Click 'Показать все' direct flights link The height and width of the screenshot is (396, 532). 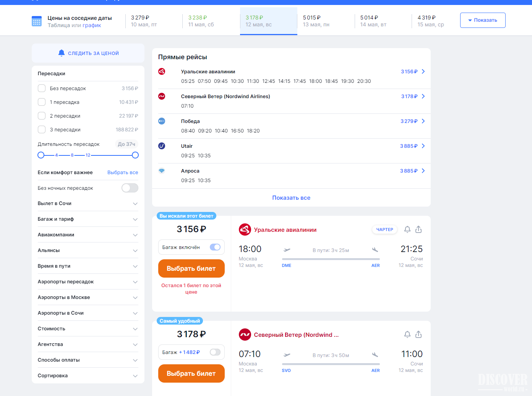coord(291,198)
